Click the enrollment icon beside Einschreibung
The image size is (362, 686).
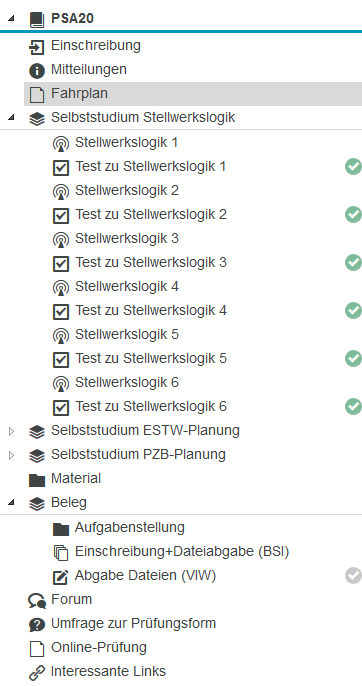[x=37, y=47]
